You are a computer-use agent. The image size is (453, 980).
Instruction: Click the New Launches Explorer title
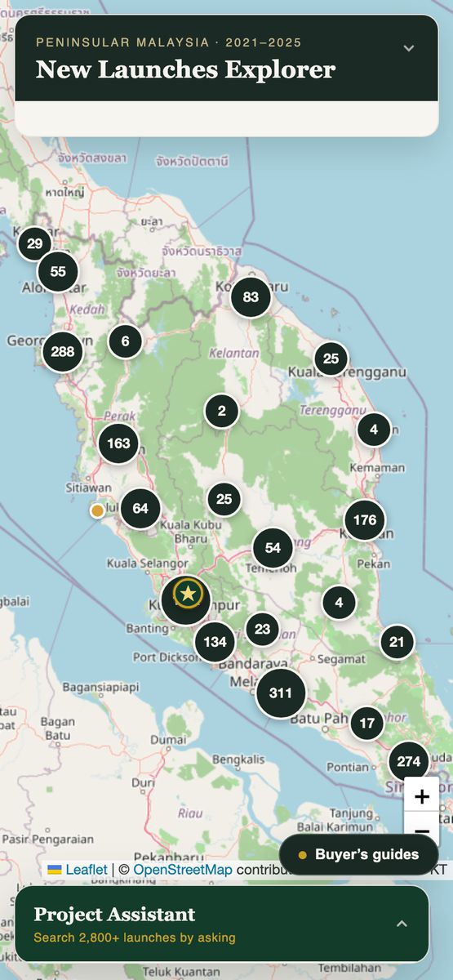(x=185, y=69)
